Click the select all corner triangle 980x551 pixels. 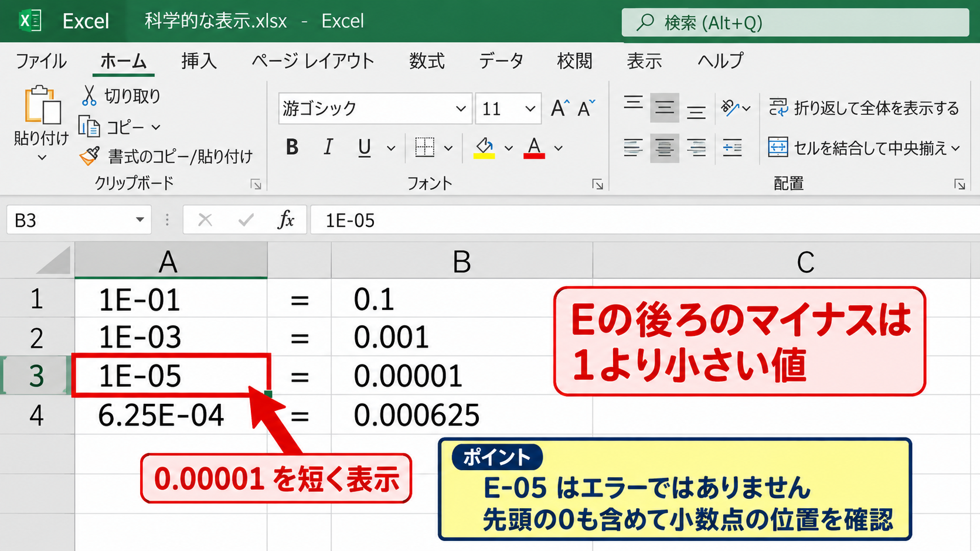point(54,260)
